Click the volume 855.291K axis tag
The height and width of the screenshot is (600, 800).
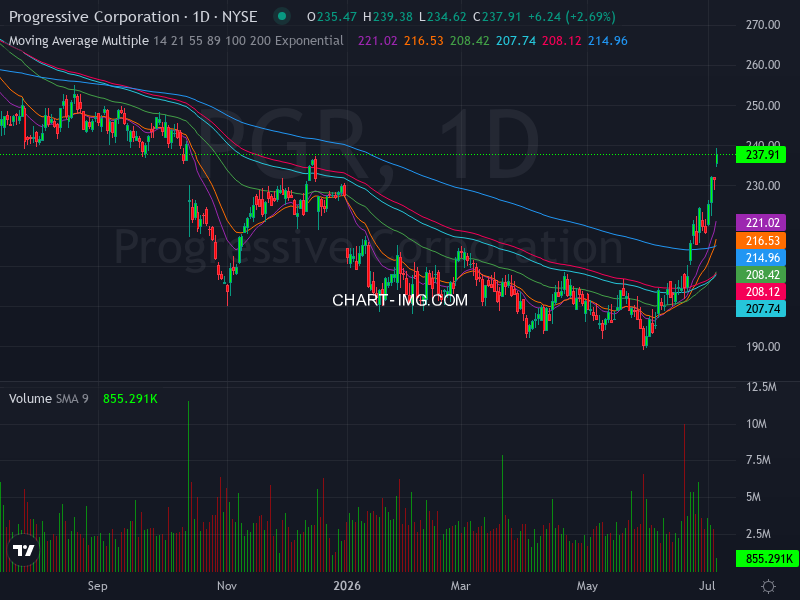click(x=767, y=559)
